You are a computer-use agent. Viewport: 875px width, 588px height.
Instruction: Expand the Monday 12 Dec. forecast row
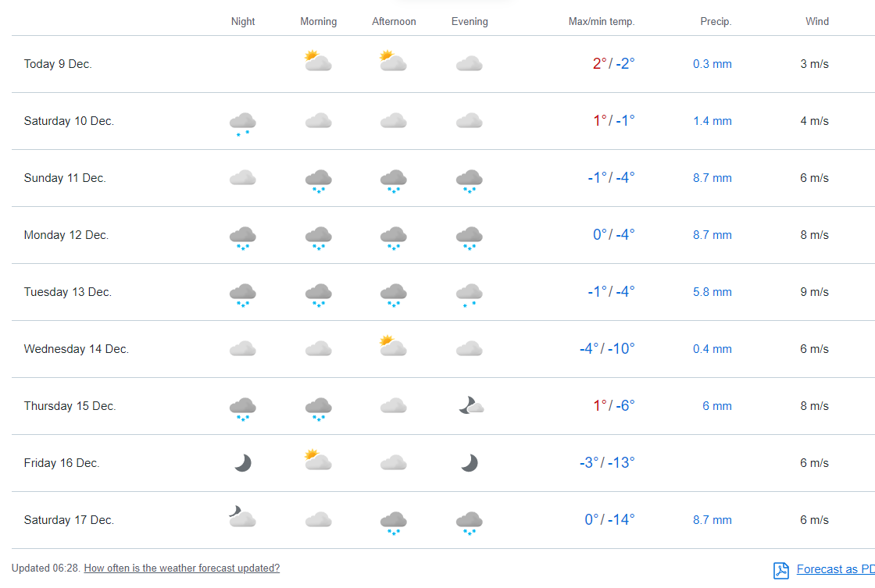coord(66,235)
